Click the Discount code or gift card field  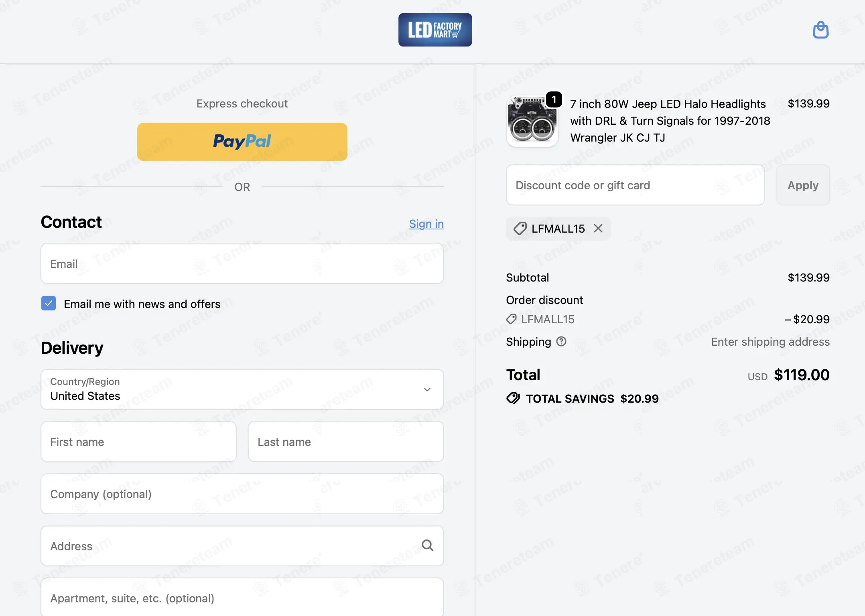pyautogui.click(x=636, y=185)
